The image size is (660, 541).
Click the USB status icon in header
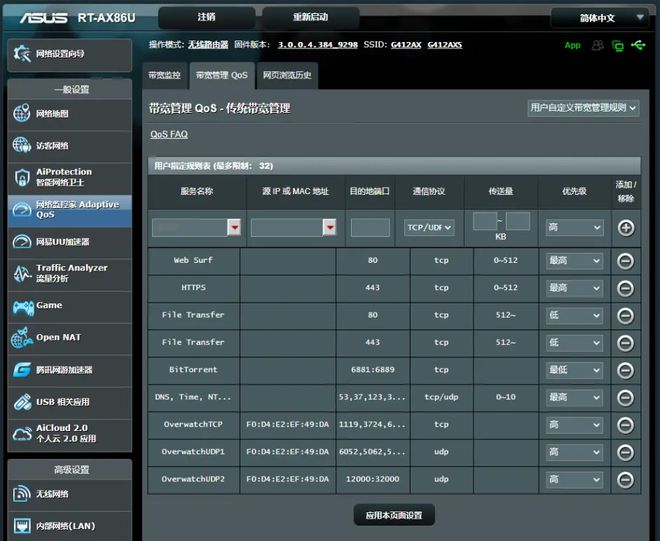click(x=637, y=45)
